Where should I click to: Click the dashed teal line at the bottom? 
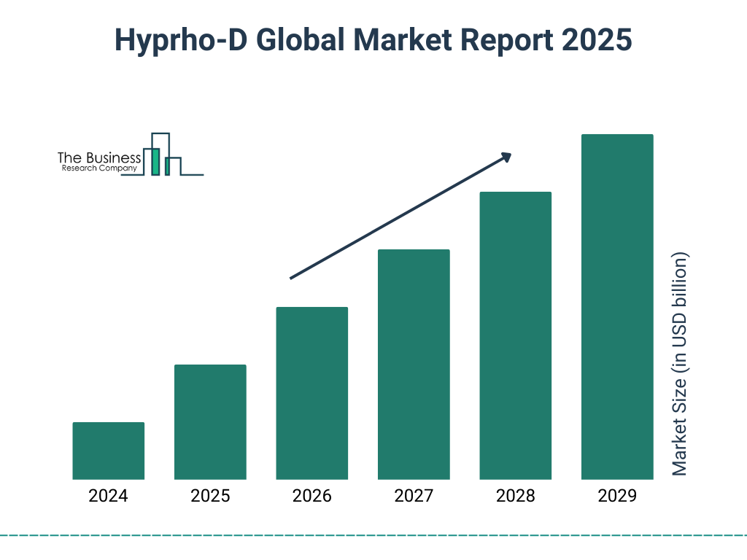pos(373,535)
